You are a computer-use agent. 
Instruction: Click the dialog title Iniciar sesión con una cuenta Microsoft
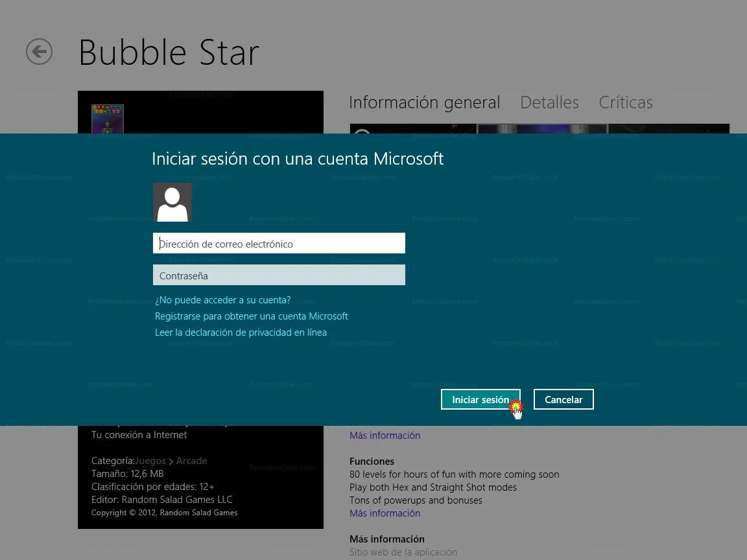(298, 159)
